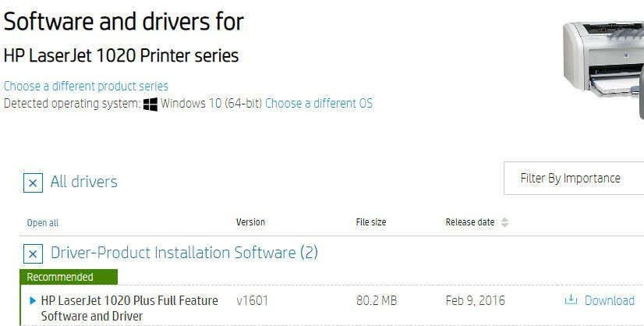
Task: Click the All drivers section label
Action: [x=83, y=182]
